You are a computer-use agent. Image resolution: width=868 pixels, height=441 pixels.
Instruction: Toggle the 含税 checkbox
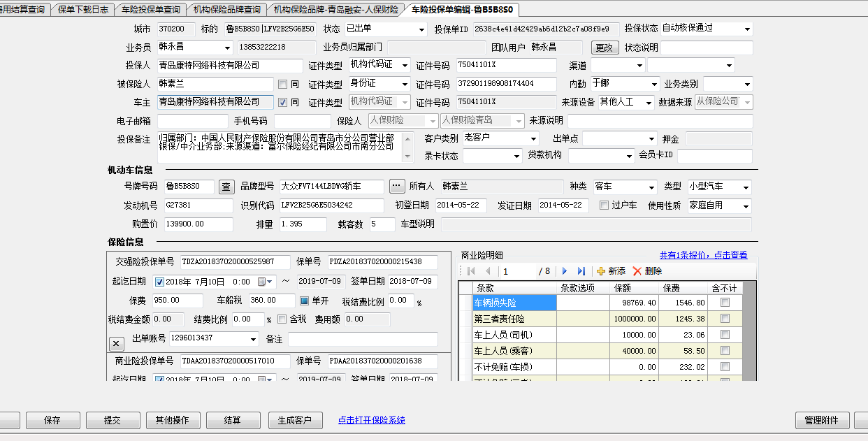click(282, 319)
